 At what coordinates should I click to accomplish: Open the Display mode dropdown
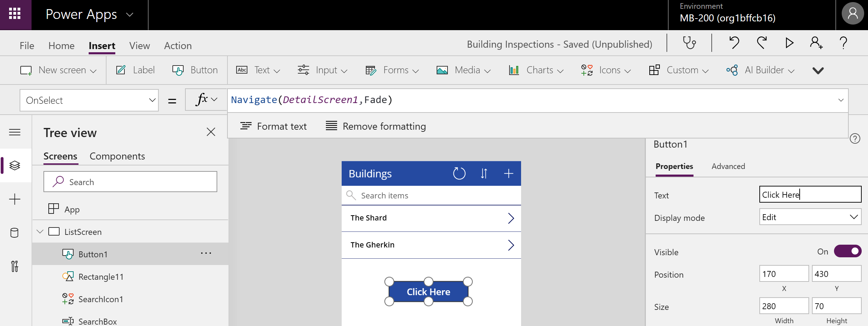(810, 217)
